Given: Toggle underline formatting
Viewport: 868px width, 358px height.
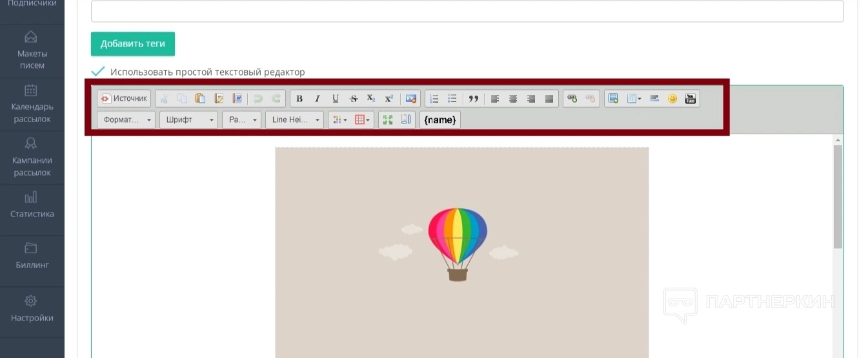Looking at the screenshot, I should [x=336, y=99].
